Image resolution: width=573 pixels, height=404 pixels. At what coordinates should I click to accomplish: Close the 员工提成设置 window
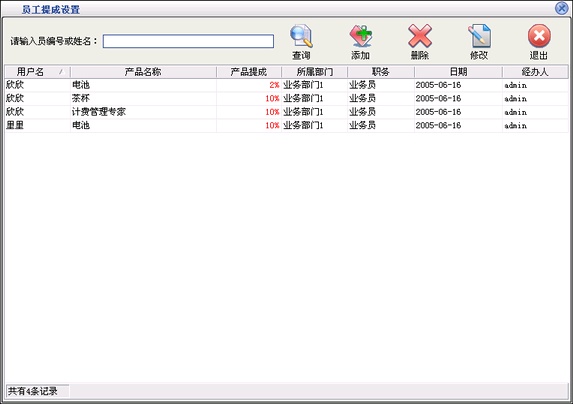coord(562,8)
